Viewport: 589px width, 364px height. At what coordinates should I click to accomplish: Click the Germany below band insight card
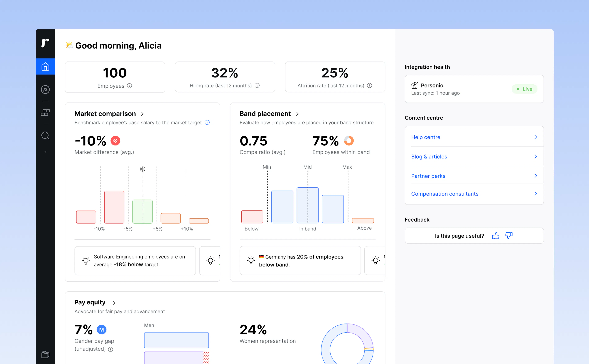pyautogui.click(x=300, y=260)
